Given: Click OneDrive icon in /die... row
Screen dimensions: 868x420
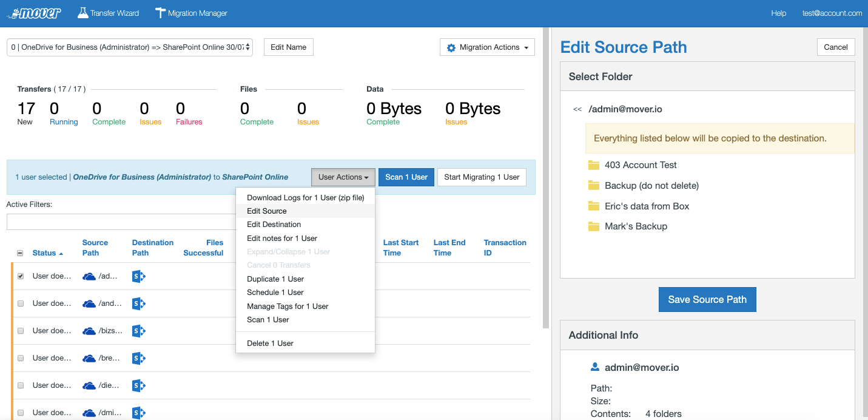Looking at the screenshot, I should (x=89, y=386).
